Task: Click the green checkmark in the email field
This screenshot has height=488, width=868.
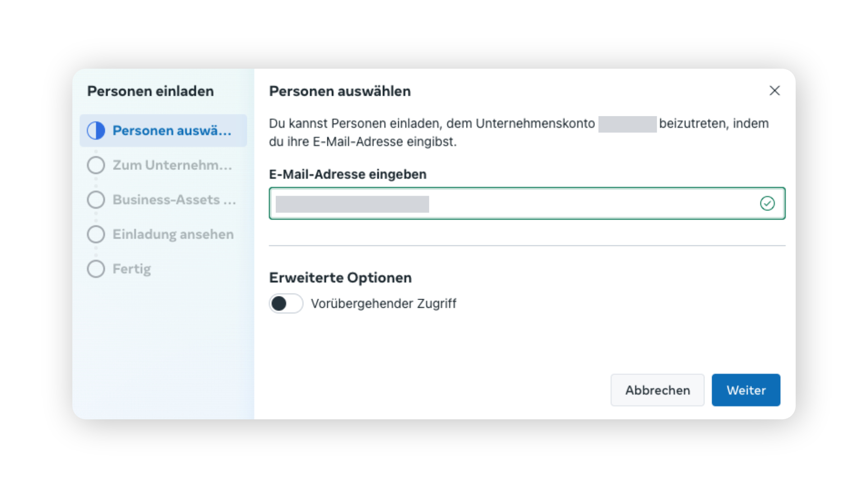Action: coord(767,203)
